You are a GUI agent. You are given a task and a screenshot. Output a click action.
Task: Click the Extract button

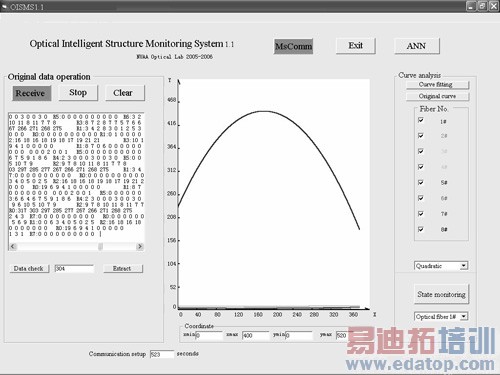pos(123,268)
